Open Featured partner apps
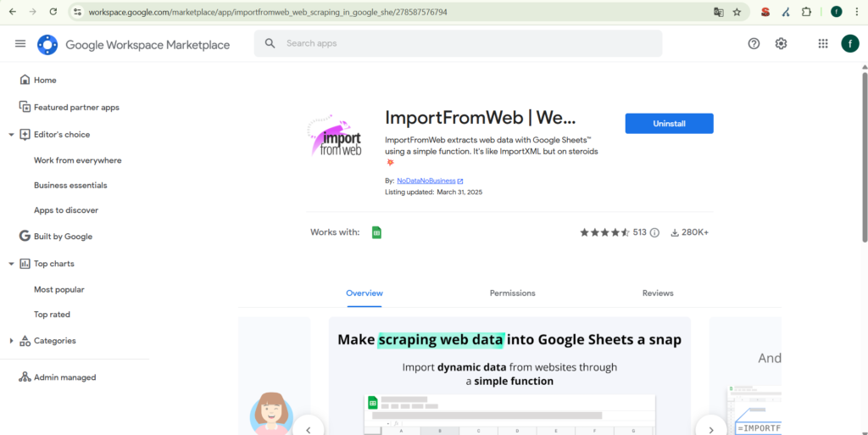Screen dimensions: 868x435 tap(75, 108)
